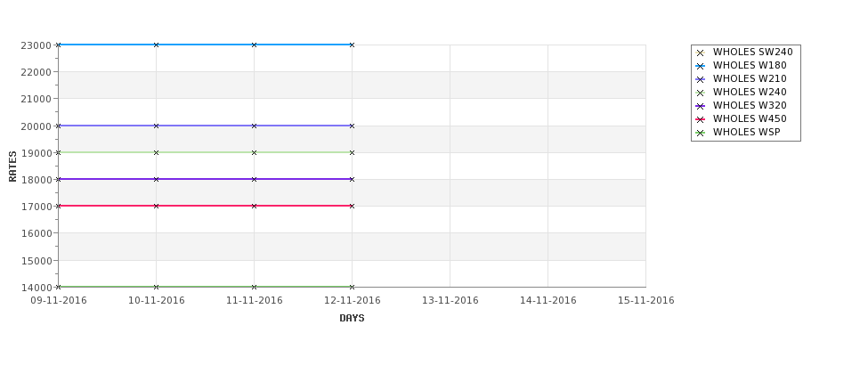Click the WHOLES W320 purple legend marker
Screen dimensions: 868x382
point(700,106)
